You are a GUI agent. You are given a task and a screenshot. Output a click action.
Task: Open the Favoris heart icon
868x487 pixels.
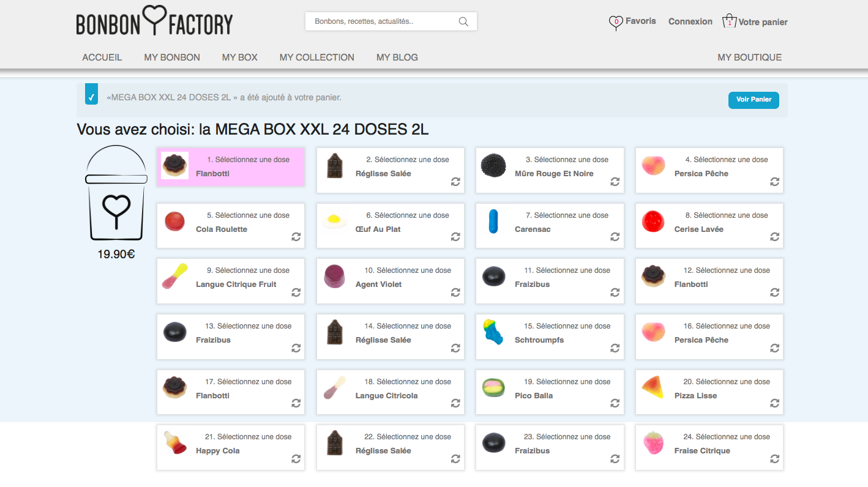(x=615, y=22)
